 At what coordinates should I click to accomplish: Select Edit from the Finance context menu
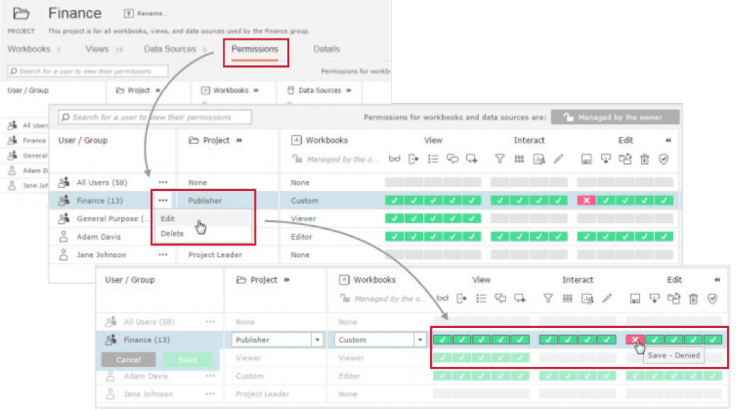[x=167, y=219]
